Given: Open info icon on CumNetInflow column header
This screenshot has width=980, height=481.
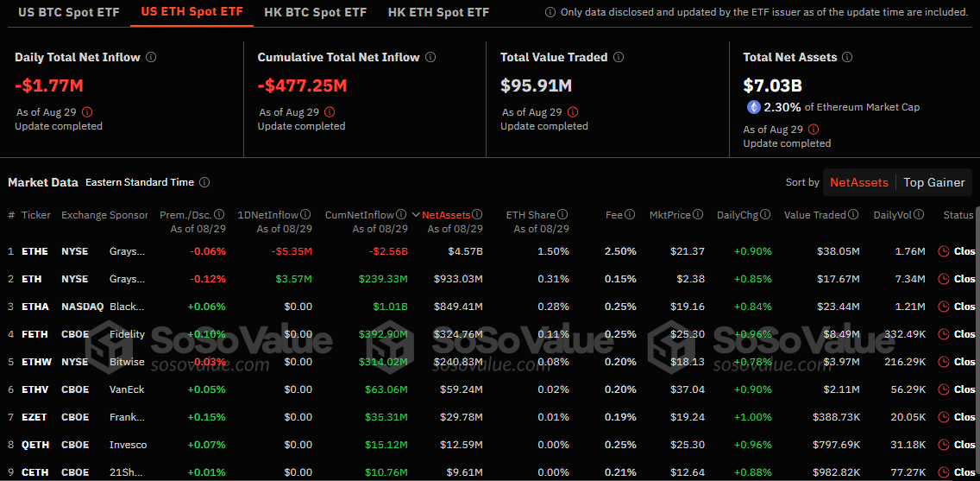Looking at the screenshot, I should (401, 214).
